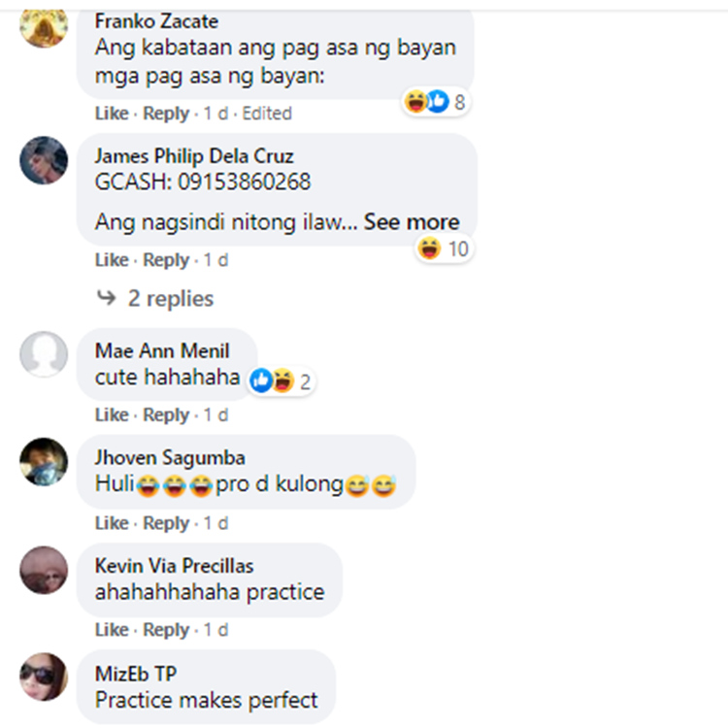Open MizEb TP's sunglasses avatar

point(44,677)
